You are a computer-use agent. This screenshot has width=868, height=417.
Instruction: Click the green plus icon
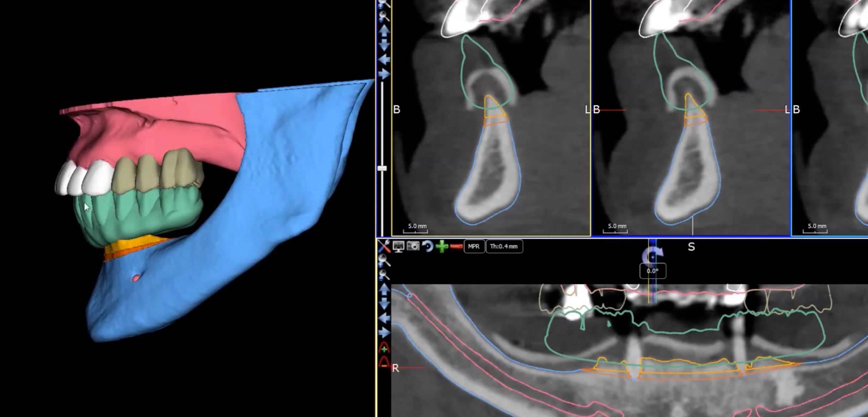point(442,246)
